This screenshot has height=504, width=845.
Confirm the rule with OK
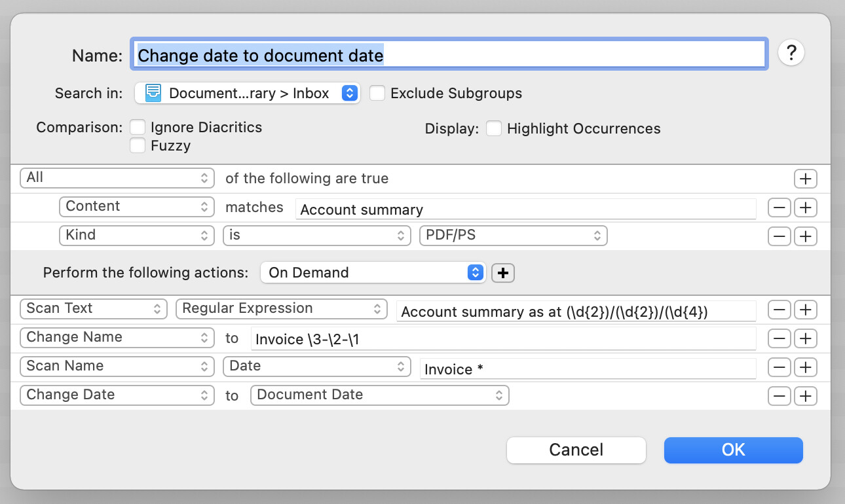coord(733,450)
